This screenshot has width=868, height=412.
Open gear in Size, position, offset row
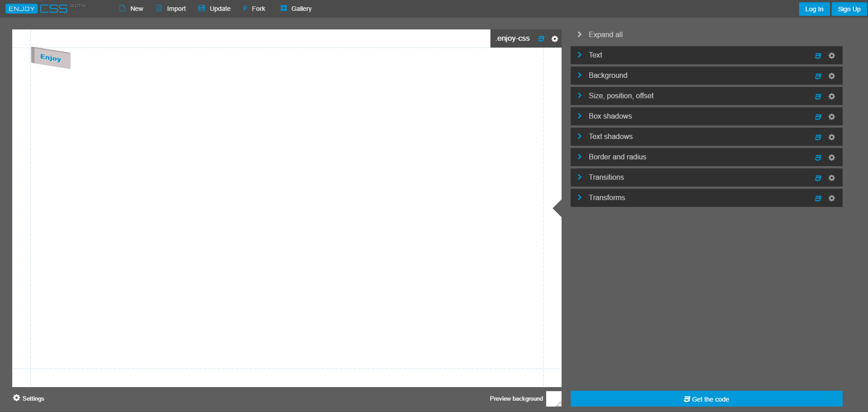coord(832,96)
